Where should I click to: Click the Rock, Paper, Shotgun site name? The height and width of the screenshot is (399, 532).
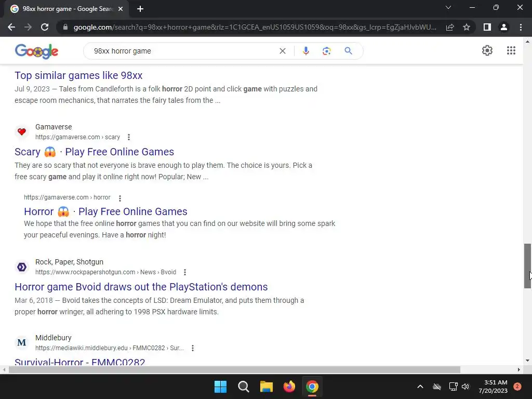click(69, 262)
